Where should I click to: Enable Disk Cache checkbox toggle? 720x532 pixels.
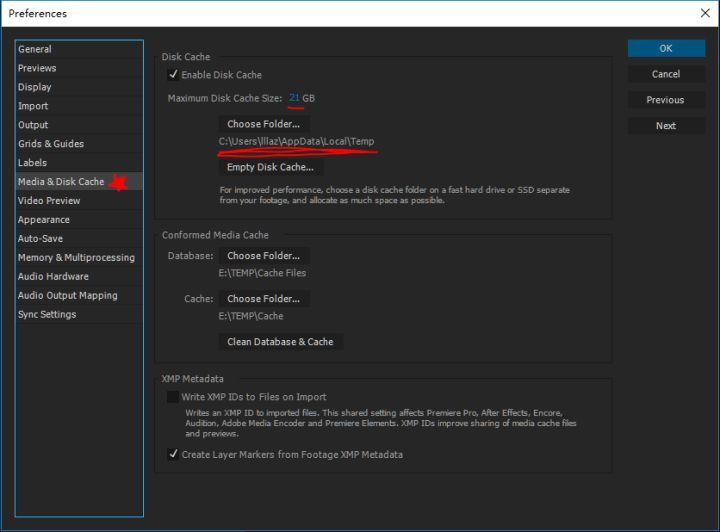174,75
